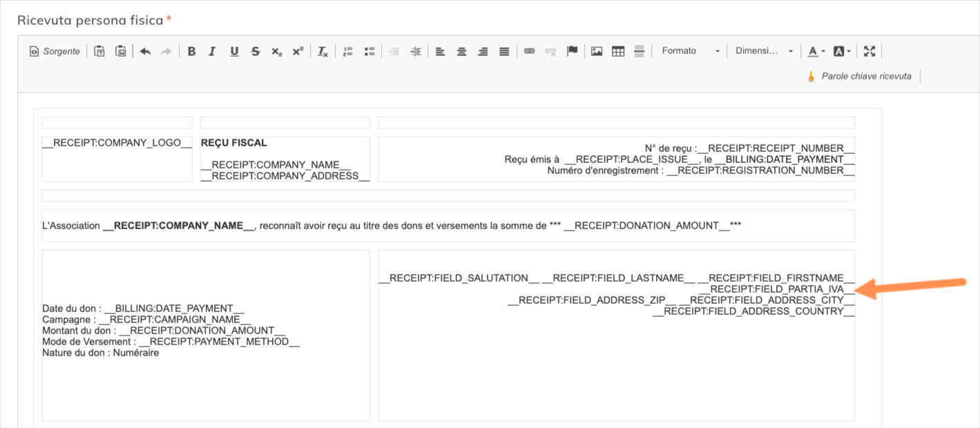The height and width of the screenshot is (428, 980).
Task: Click the Sorgente source view button
Action: (x=55, y=51)
